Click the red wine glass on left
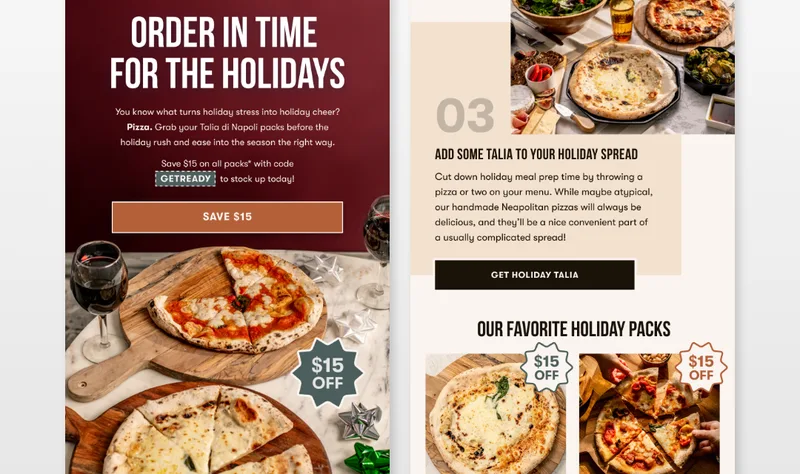The image size is (800, 474). point(98,300)
